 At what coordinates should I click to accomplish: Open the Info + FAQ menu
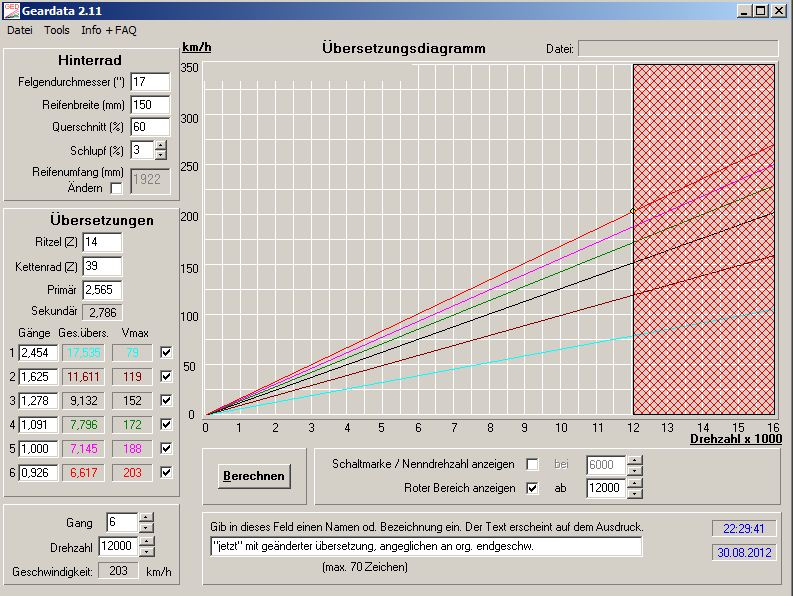pos(109,30)
